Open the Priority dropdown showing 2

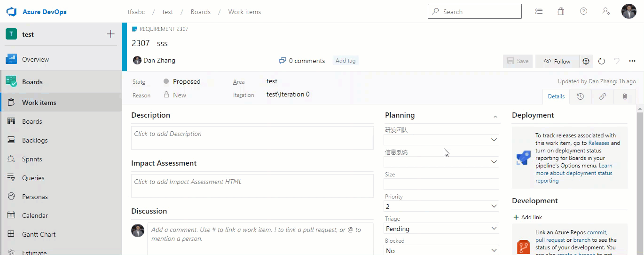[441, 206]
